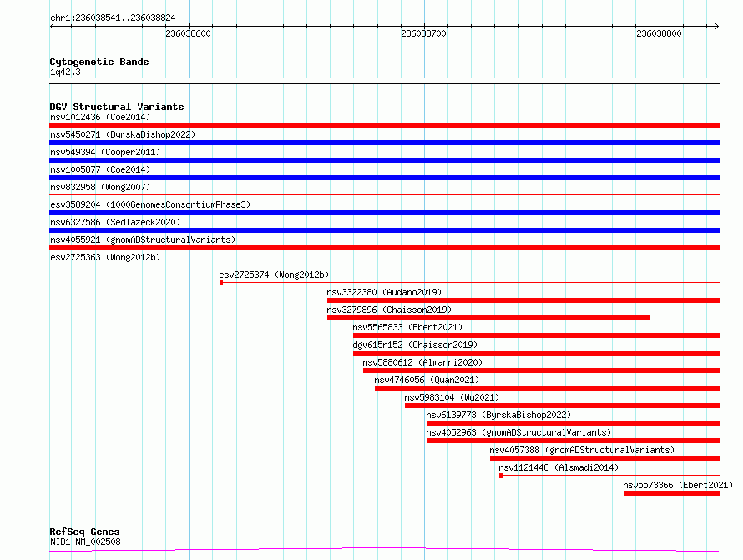Click dgv615n152 (Chaisson2019) label
The height and width of the screenshot is (560, 743).
pyautogui.click(x=415, y=345)
